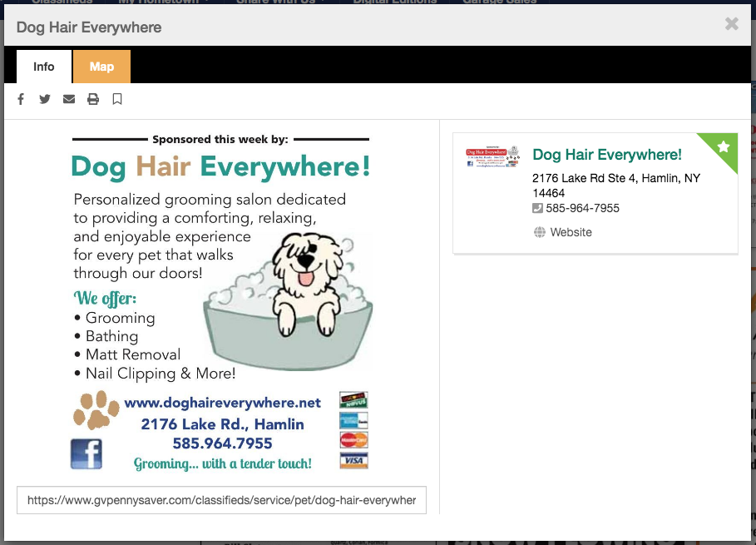Open Dog Hair Everywhere! business title link

607,155
